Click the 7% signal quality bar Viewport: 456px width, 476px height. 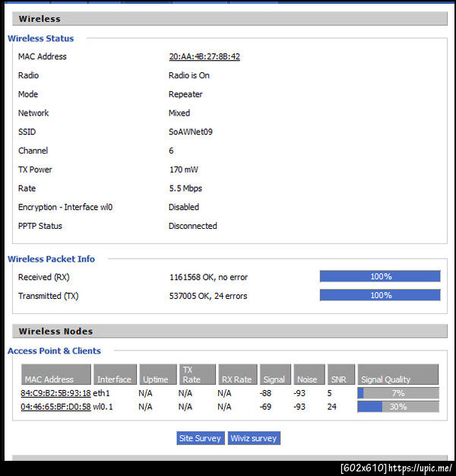(398, 393)
